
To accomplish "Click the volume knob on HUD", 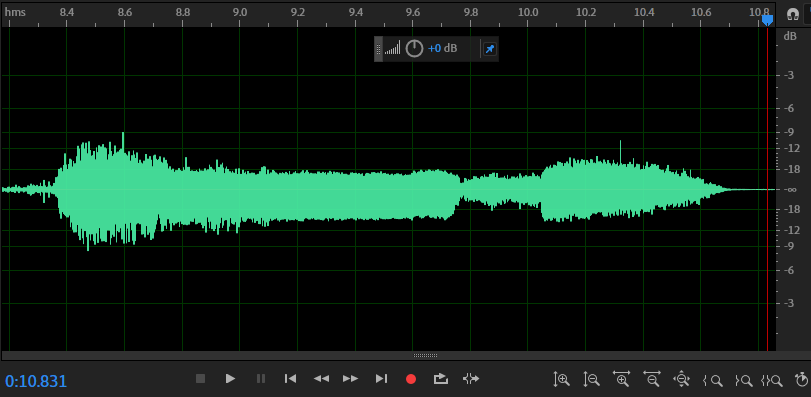I will [414, 49].
